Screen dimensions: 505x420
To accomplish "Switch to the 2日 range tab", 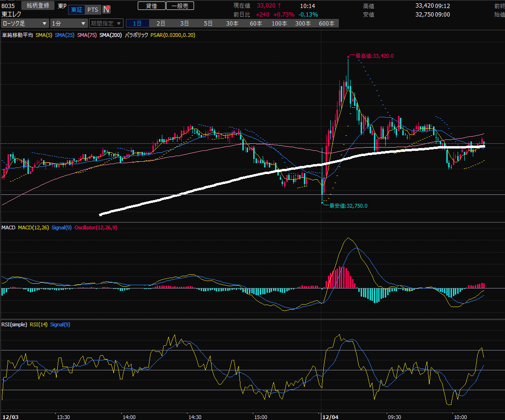I will 161,23.
